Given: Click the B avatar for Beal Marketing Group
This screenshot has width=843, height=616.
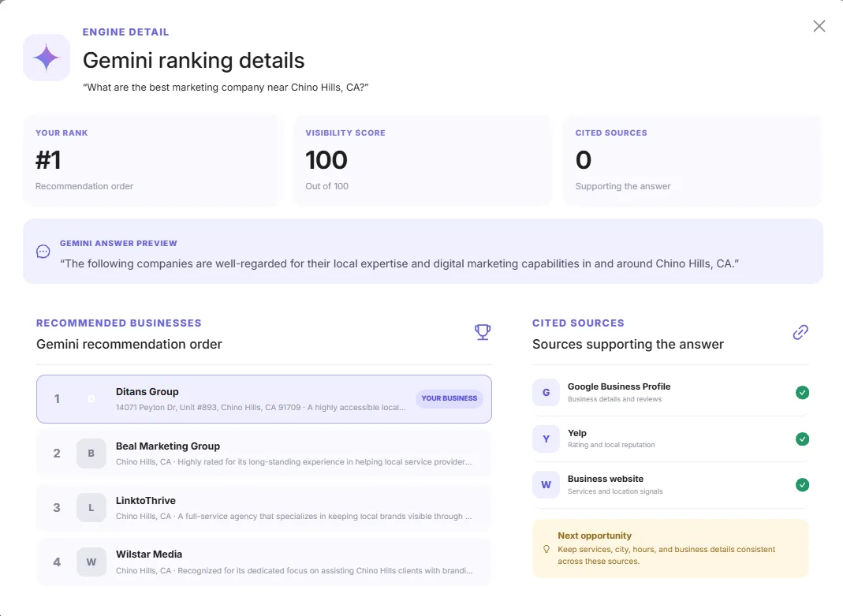Looking at the screenshot, I should pos(91,454).
